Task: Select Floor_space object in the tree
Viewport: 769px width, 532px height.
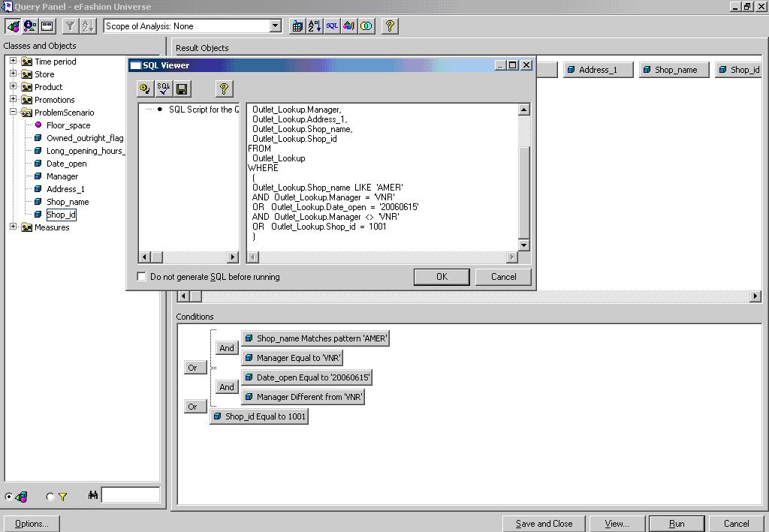Action: pyautogui.click(x=68, y=125)
